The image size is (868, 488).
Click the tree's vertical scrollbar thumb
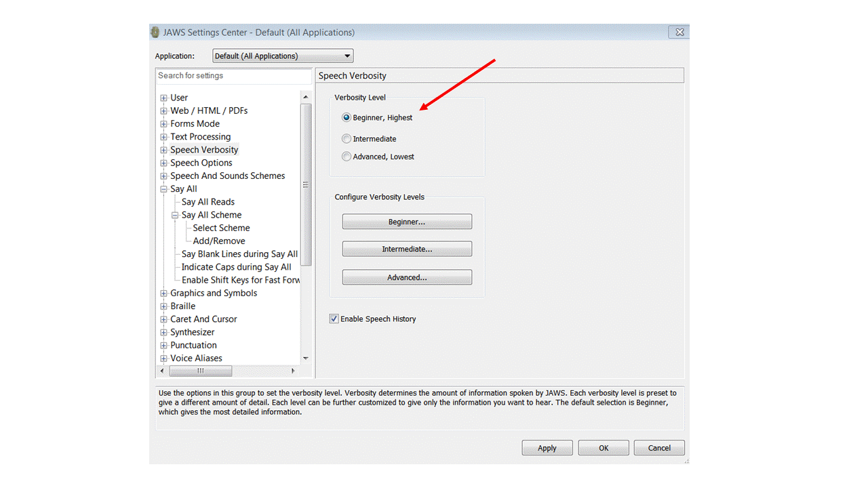click(x=306, y=184)
